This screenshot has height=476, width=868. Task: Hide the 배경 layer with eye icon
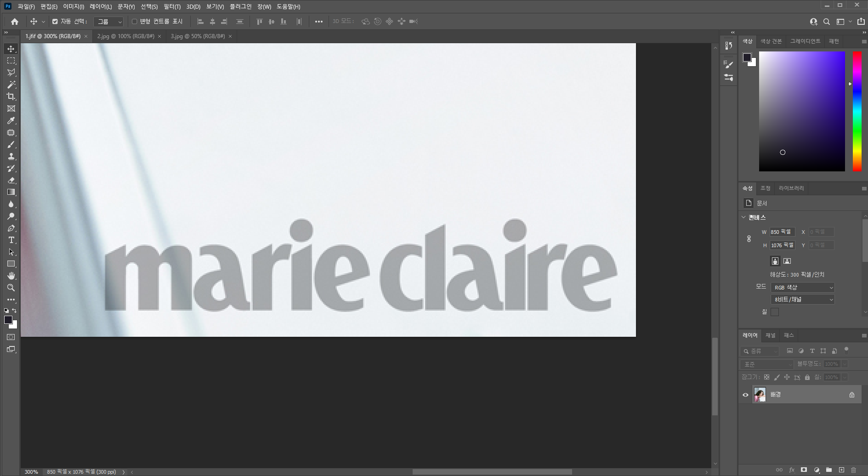point(745,395)
